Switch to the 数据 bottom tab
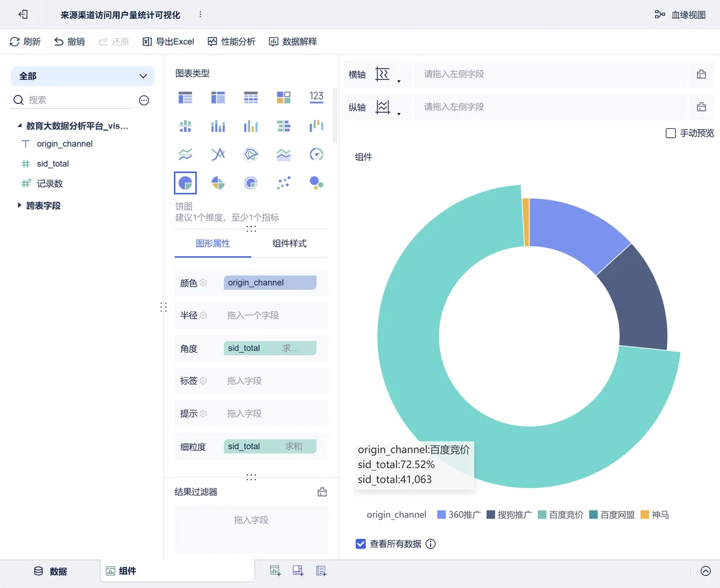 (x=50, y=571)
